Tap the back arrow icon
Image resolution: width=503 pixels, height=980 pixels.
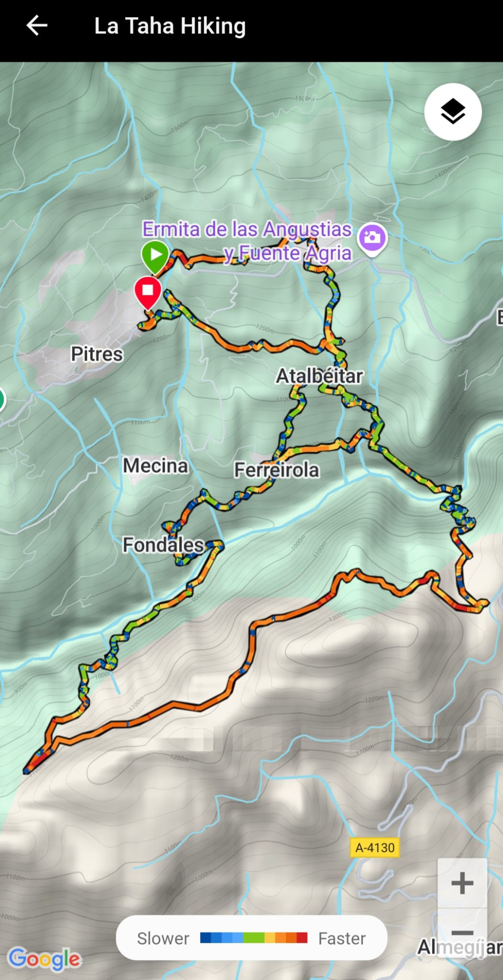(37, 26)
